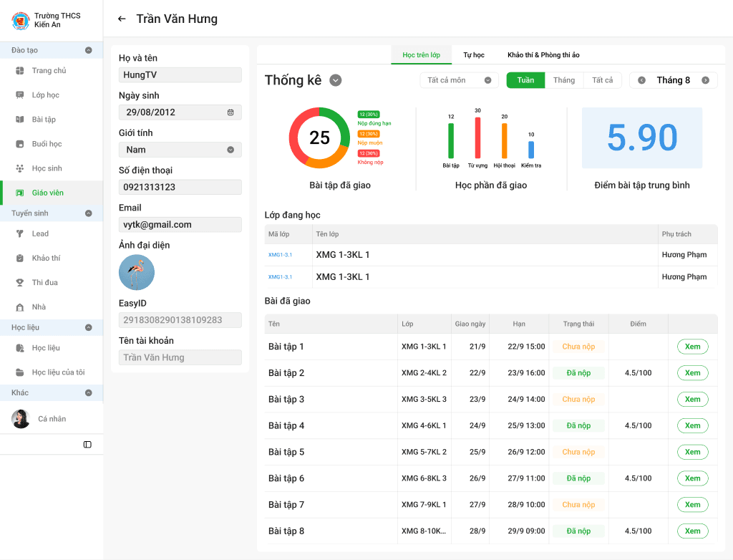733x560 pixels.
Task: Open the Học sinh section
Action: (52, 168)
